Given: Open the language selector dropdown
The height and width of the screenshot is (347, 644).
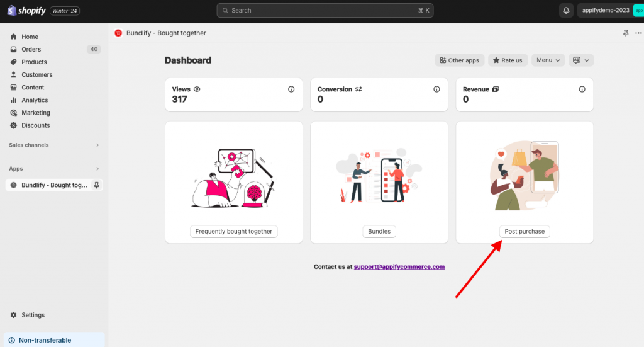Looking at the screenshot, I should point(580,60).
